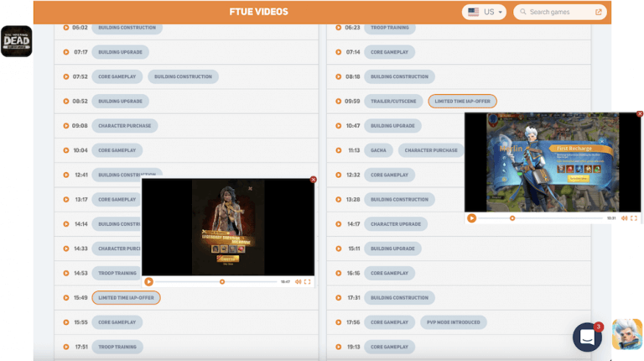This screenshot has height=361, width=644.
Task: Click the Walking Dead game icon
Action: 16,41
